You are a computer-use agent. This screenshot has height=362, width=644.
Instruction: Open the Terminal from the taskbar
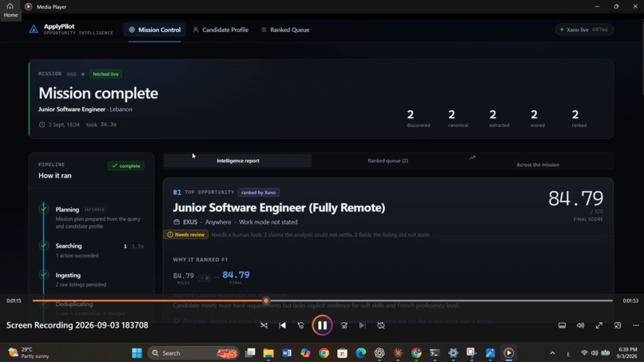click(x=435, y=353)
